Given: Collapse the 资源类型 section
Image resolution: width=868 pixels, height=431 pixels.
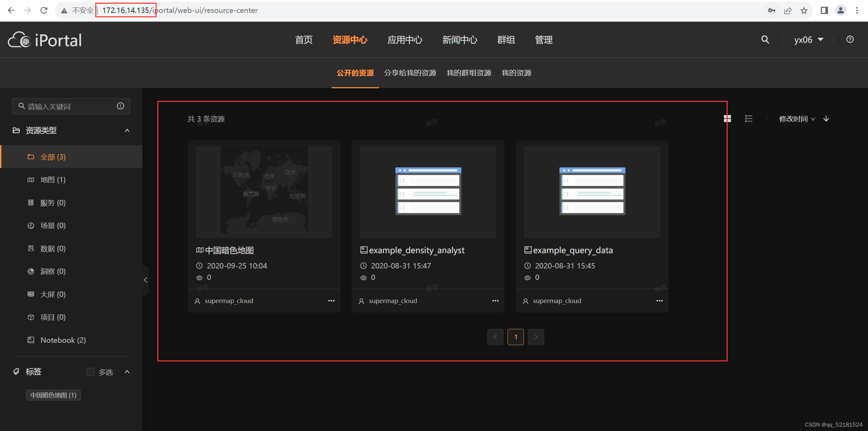Looking at the screenshot, I should [x=127, y=130].
